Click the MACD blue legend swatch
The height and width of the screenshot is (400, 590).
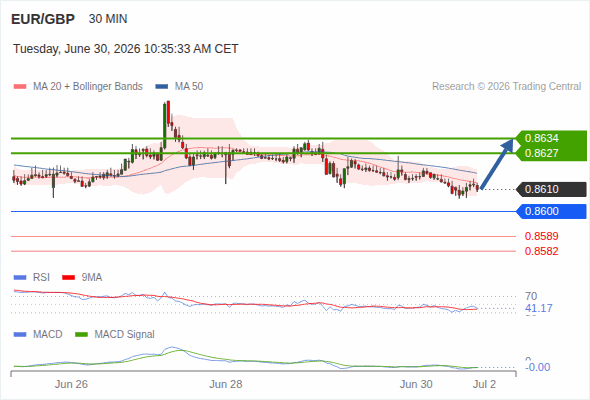[20, 334]
